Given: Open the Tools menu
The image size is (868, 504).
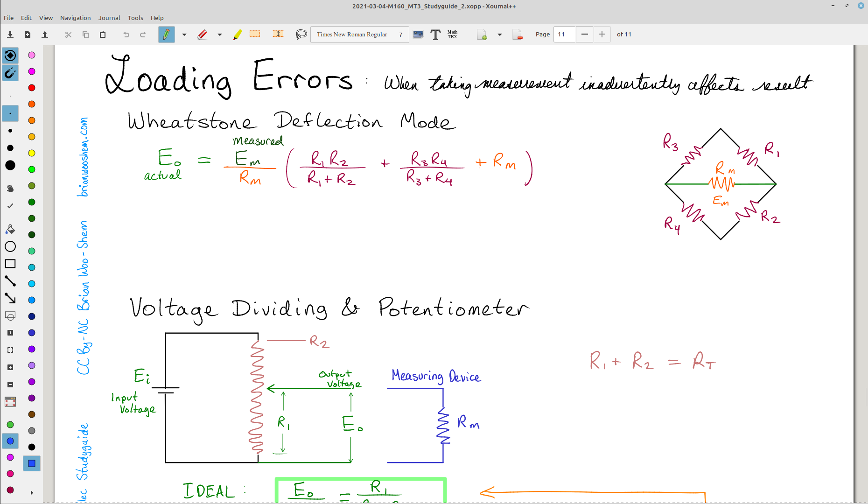Looking at the screenshot, I should tap(135, 18).
